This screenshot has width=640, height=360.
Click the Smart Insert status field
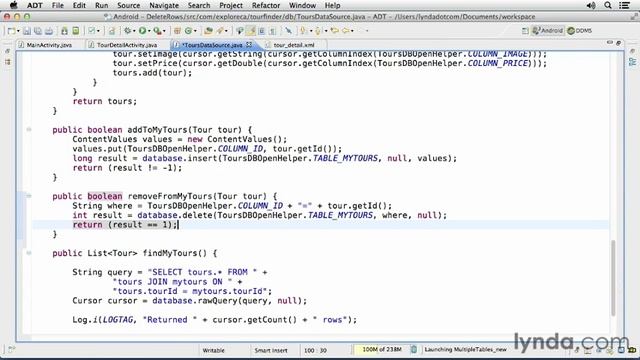pos(271,350)
